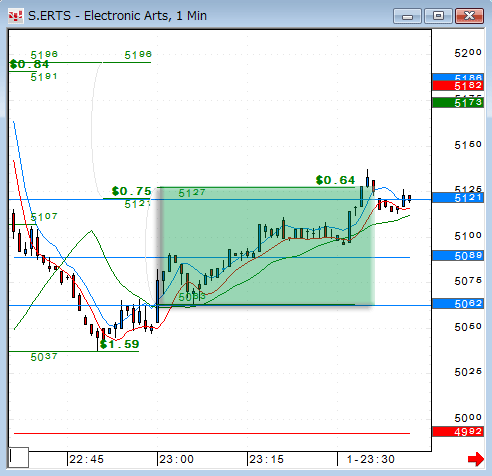Image resolution: width=492 pixels, height=476 pixels.
Task: Select the blue 5121 price marker
Action: click(458, 198)
